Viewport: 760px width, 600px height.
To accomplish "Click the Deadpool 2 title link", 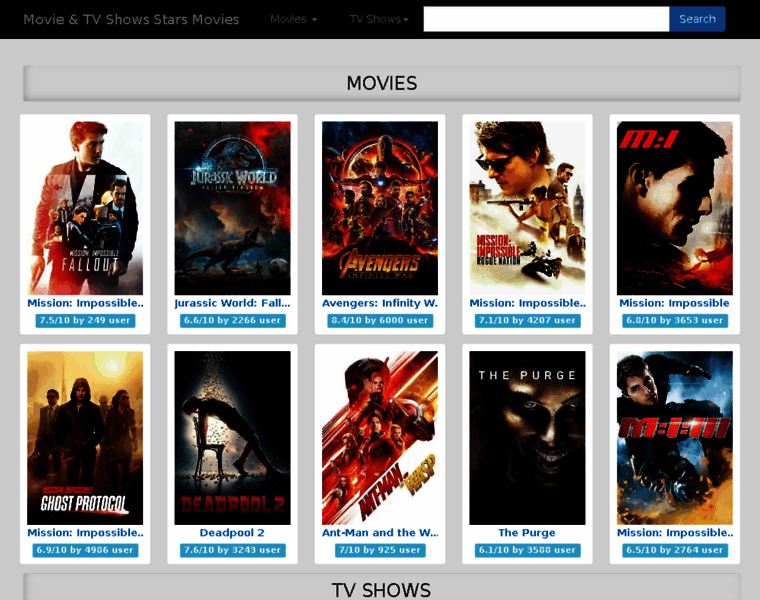I will 233,533.
